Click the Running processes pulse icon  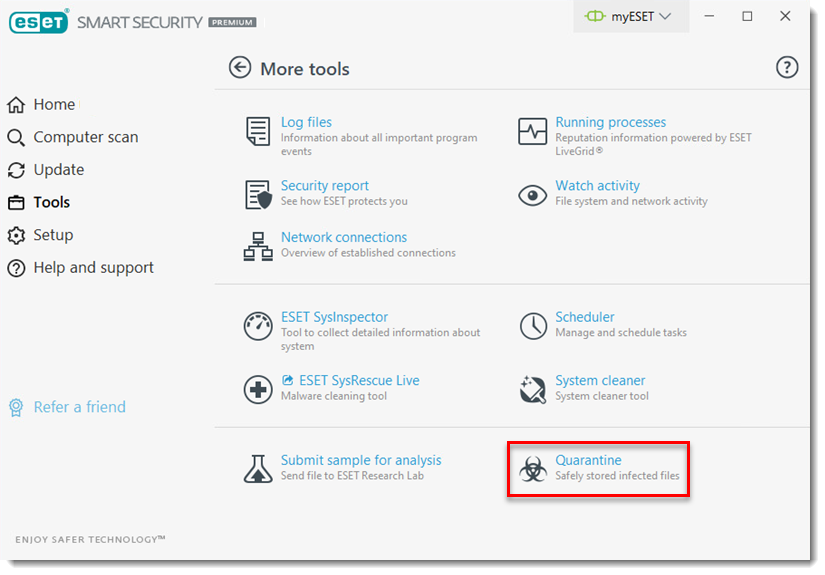pyautogui.click(x=532, y=131)
